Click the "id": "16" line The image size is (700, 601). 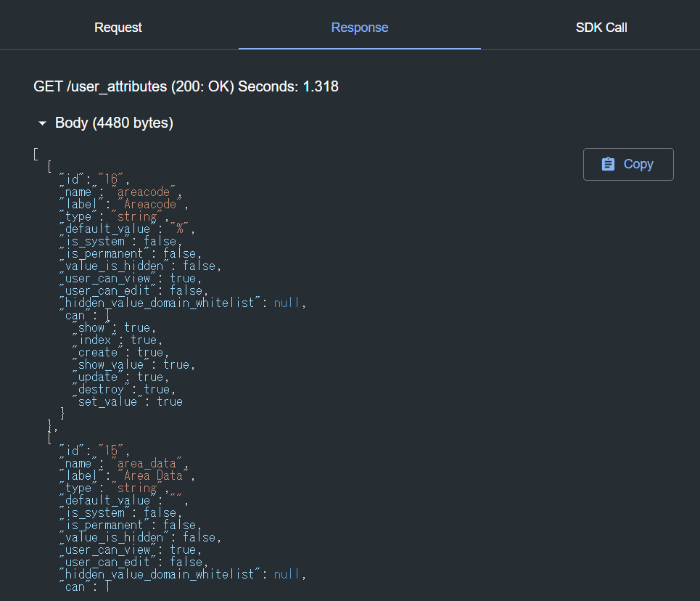tap(94, 179)
